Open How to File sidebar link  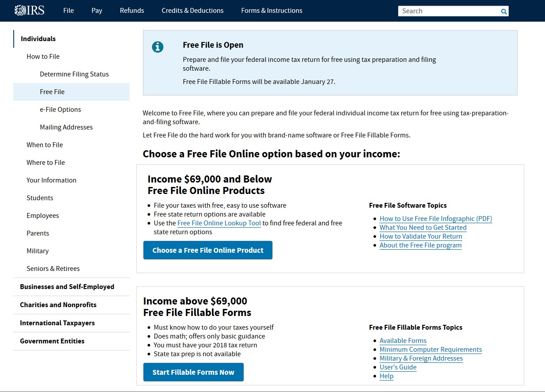coord(43,57)
